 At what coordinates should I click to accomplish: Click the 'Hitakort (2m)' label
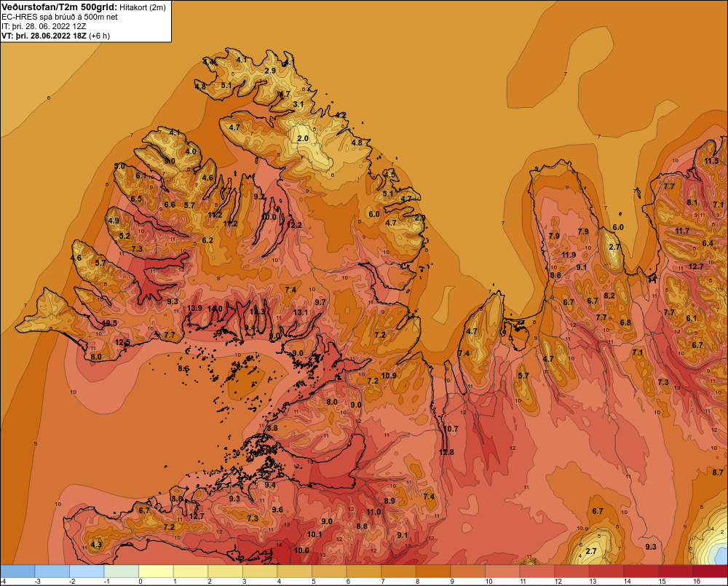pos(143,7)
